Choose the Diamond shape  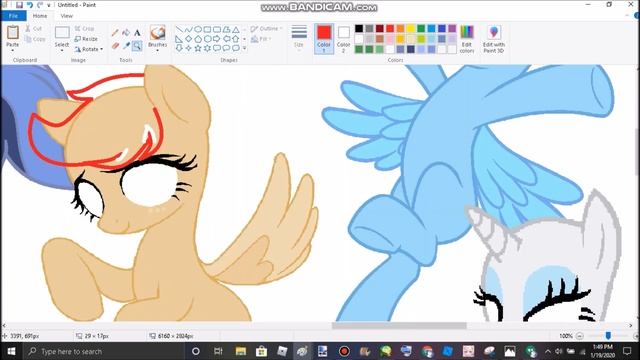point(189,39)
